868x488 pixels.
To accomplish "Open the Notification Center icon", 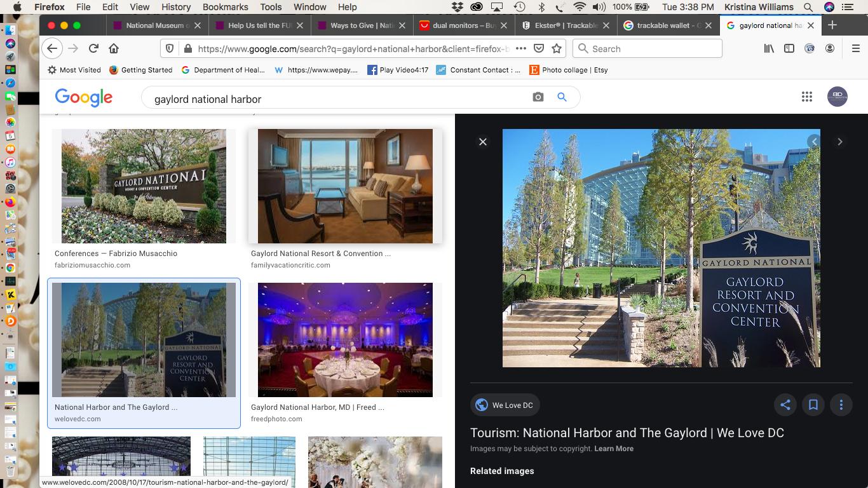I will [847, 7].
